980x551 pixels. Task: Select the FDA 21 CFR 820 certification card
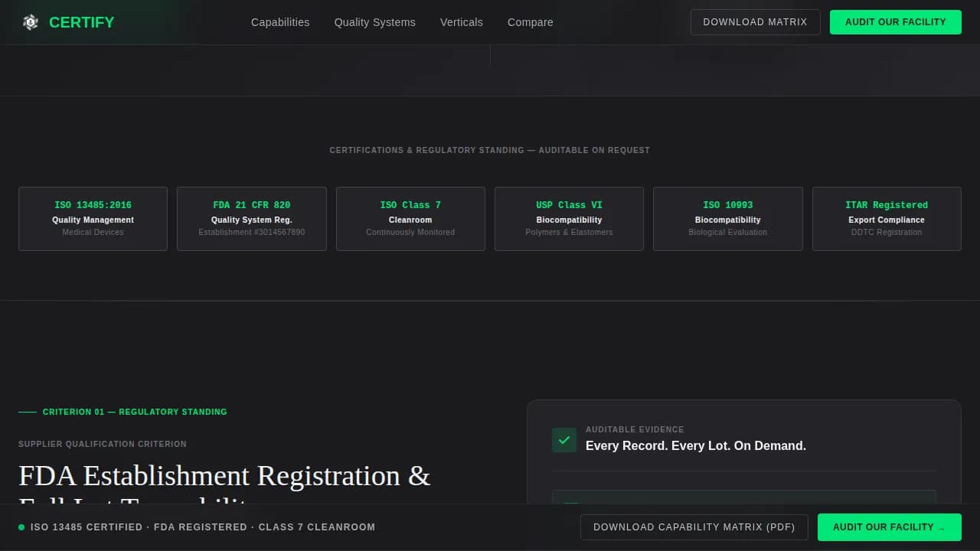[x=251, y=218]
